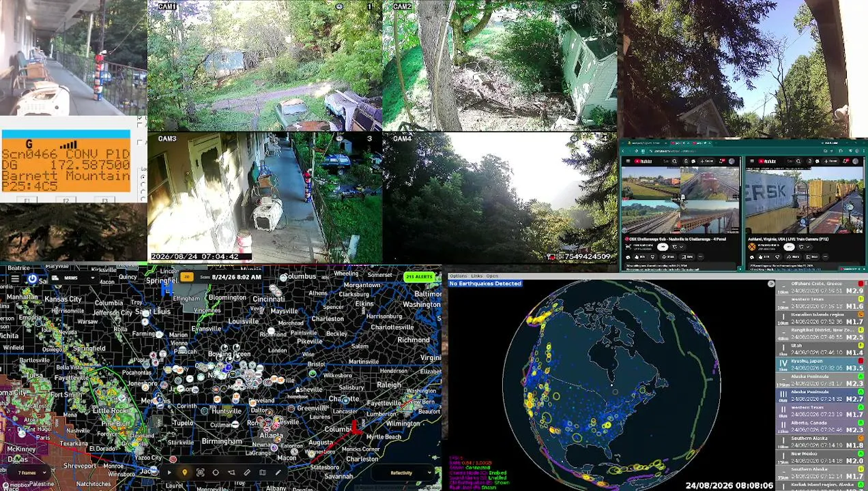This screenshot has height=491, width=868.
Task: Select the Alberta, Canada M2.3 entry
Action: tap(821, 426)
